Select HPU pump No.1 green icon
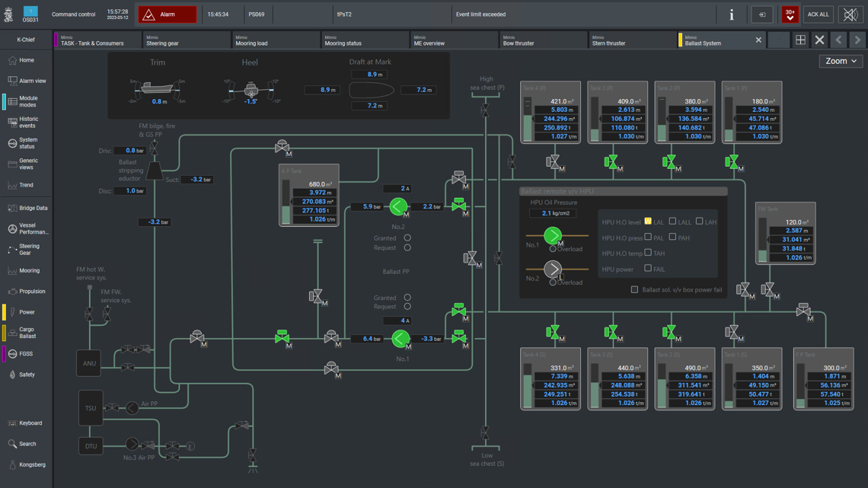Viewport: 868px width, 488px height. [553, 235]
